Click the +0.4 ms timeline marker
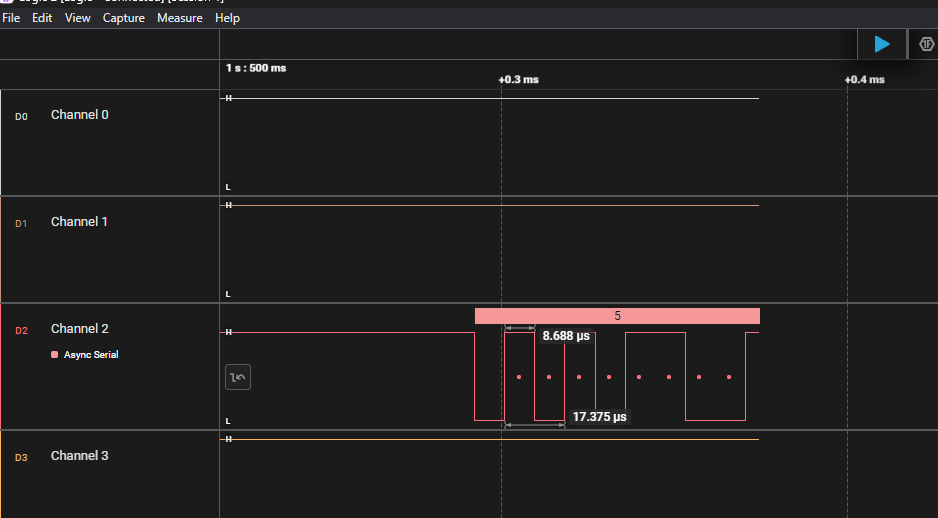938x518 pixels. [x=864, y=80]
